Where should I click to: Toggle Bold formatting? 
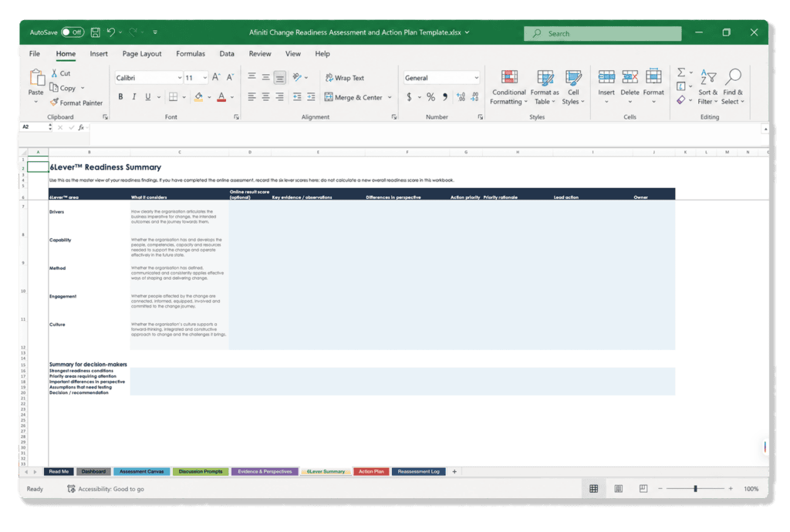[120, 96]
